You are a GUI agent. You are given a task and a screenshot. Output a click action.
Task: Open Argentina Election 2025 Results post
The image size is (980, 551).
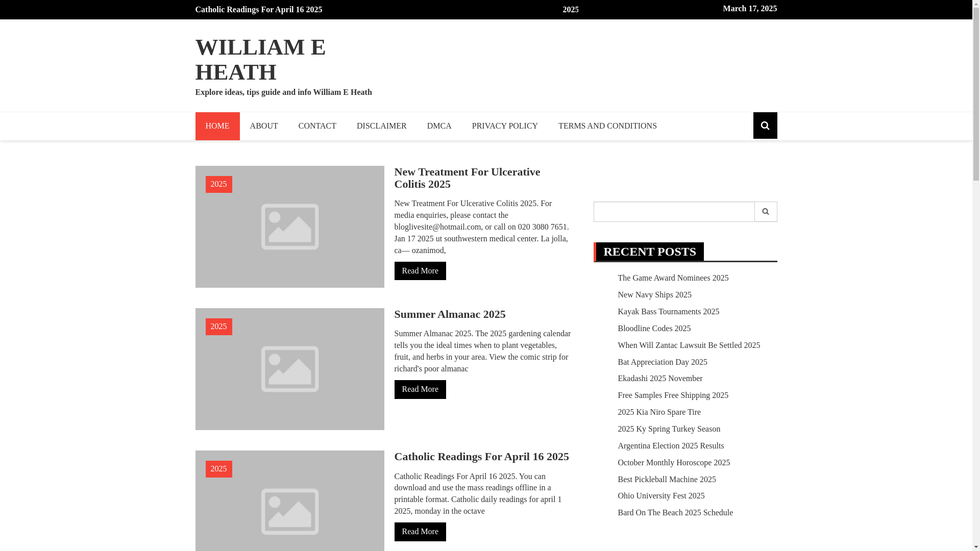[x=671, y=446]
